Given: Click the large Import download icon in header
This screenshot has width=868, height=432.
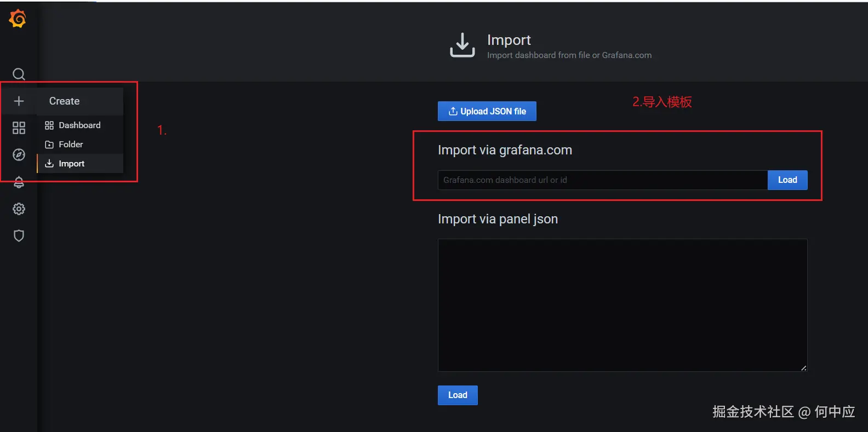Looking at the screenshot, I should coord(462,45).
